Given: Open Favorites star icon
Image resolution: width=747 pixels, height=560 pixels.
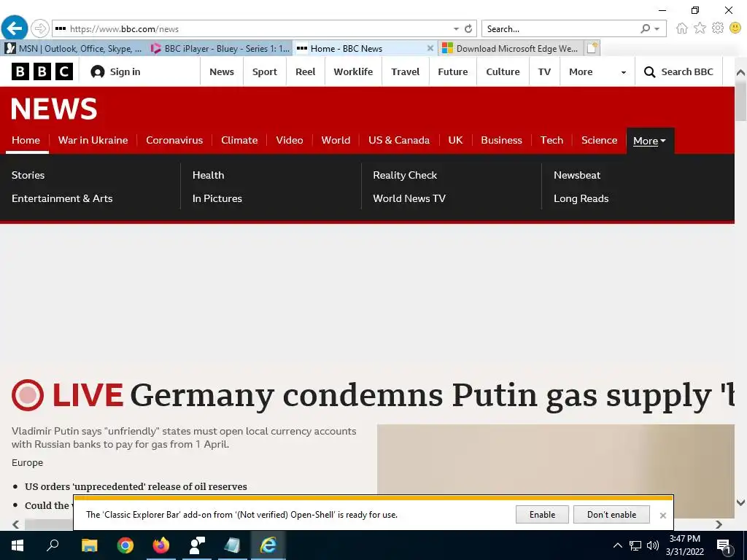Looking at the screenshot, I should click(x=700, y=28).
